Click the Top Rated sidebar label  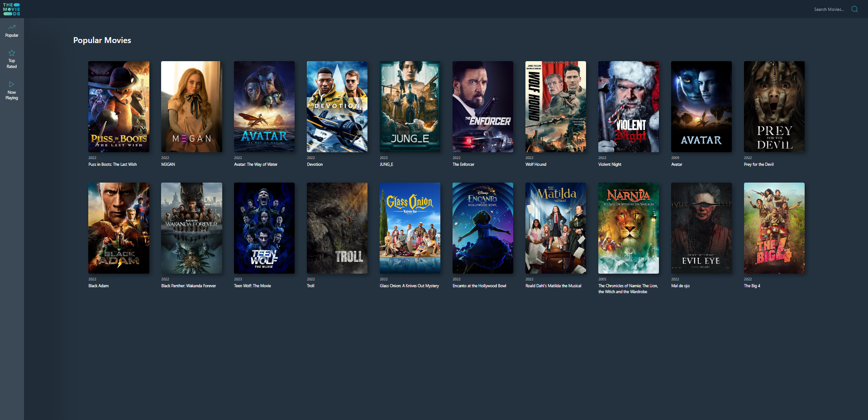click(12, 63)
